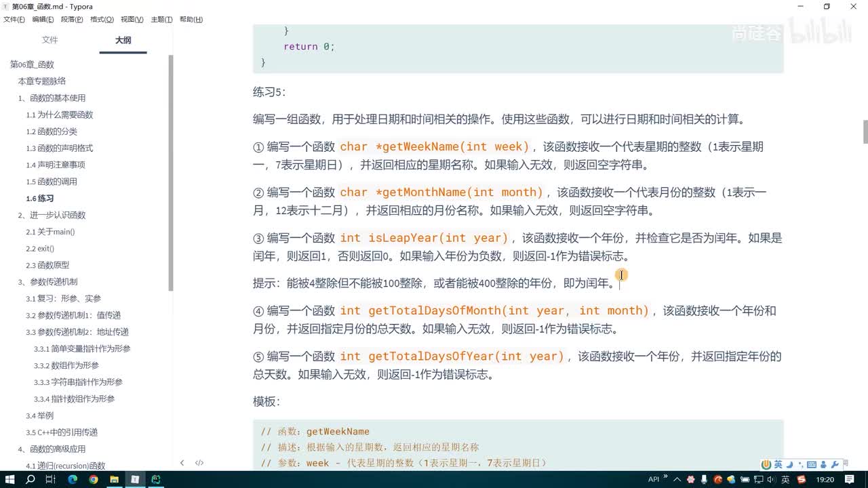Collapse sidebar with the left arrow icon

182,463
